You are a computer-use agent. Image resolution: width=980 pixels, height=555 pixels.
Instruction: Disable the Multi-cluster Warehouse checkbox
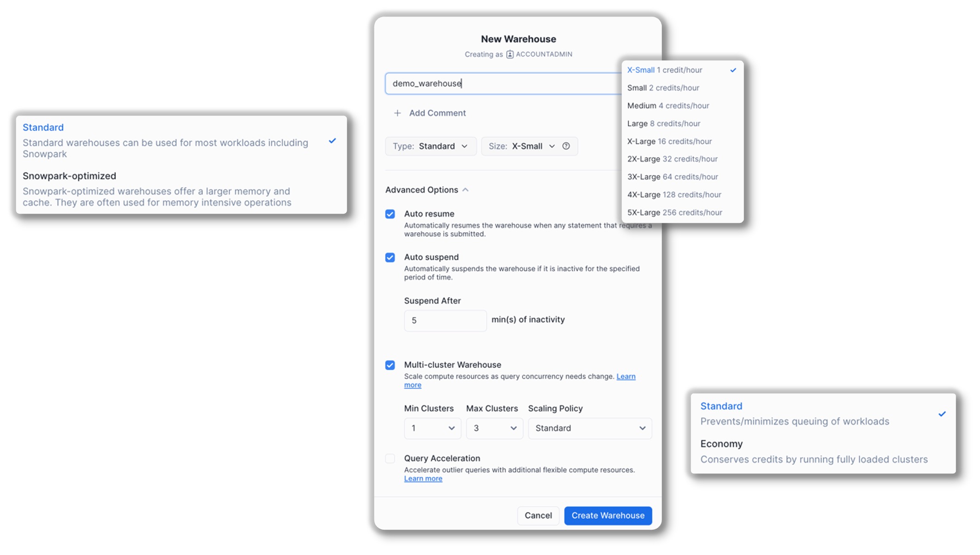pyautogui.click(x=390, y=365)
